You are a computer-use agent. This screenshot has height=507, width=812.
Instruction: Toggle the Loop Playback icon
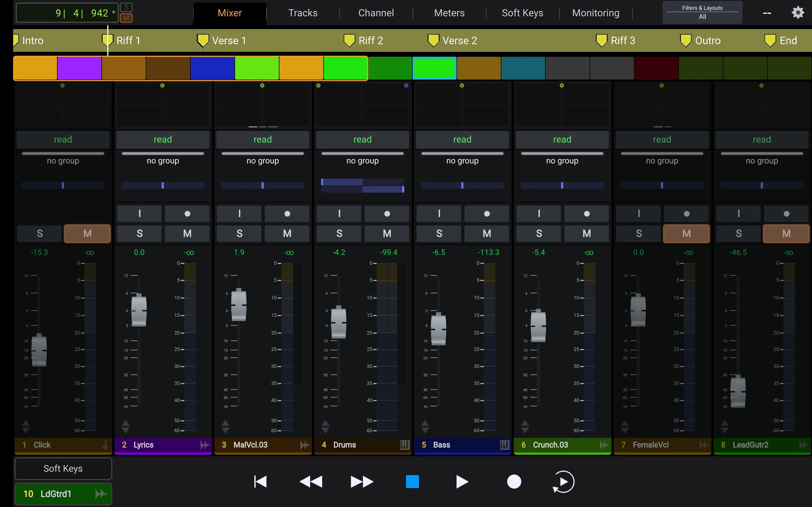point(563,481)
